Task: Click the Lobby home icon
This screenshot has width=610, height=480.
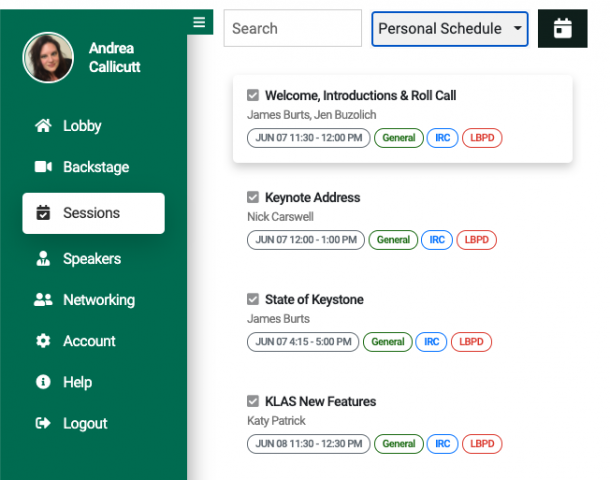Action: [x=43, y=126]
